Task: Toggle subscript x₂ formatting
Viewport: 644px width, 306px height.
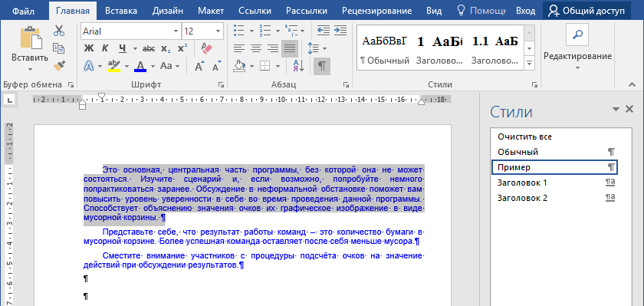Action: [x=166, y=48]
